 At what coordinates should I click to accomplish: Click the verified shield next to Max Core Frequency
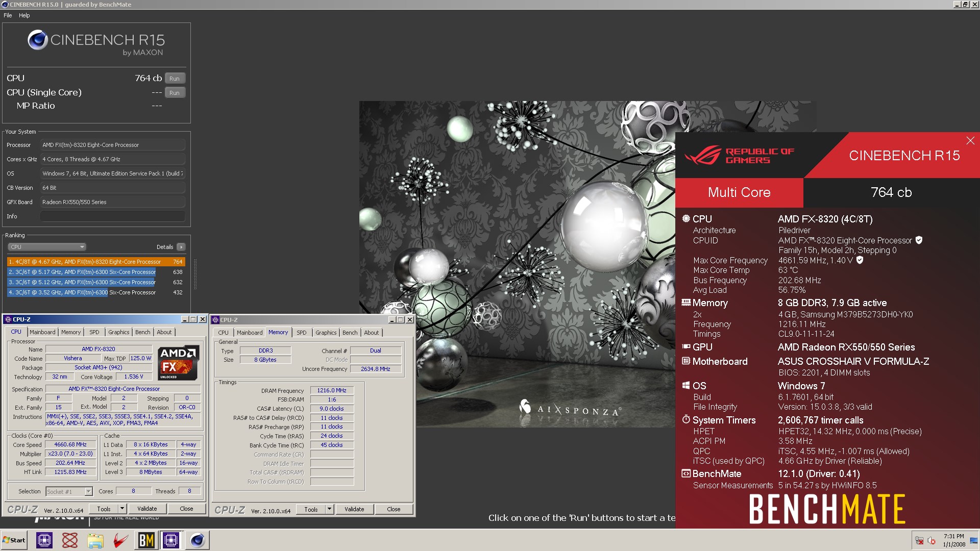[860, 260]
